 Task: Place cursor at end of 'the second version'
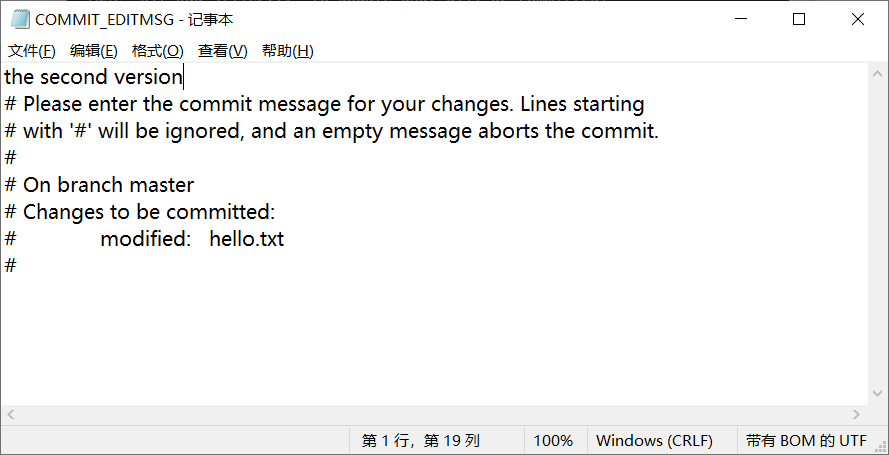pyautogui.click(x=183, y=77)
